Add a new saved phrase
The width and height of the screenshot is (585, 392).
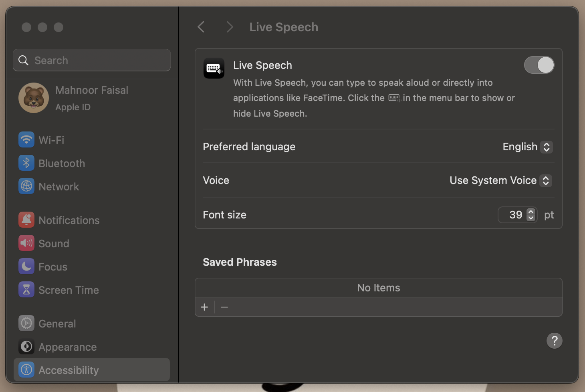[x=204, y=307]
